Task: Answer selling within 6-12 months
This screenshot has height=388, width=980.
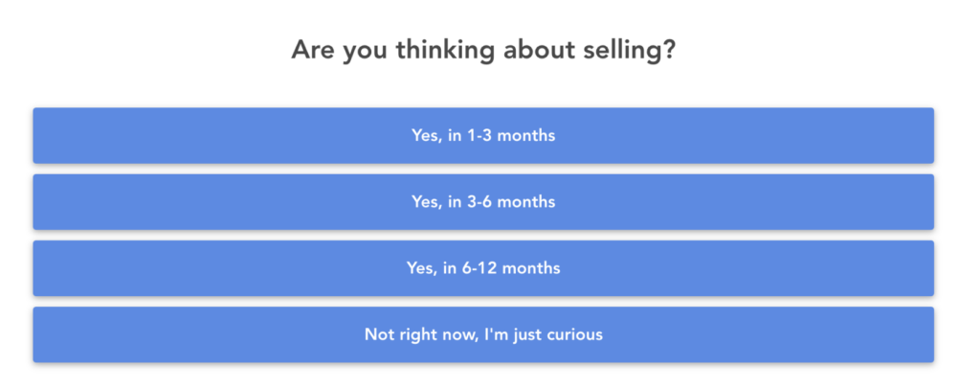Action: point(483,268)
